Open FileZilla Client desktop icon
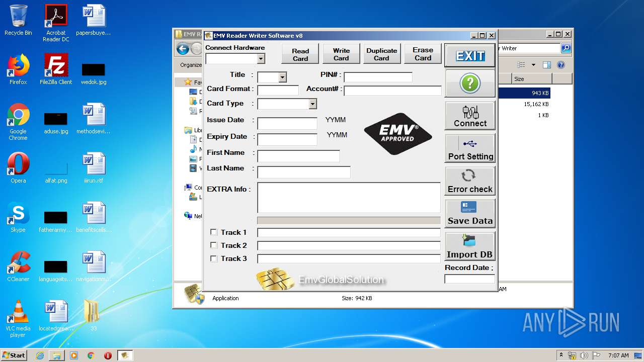 click(56, 69)
